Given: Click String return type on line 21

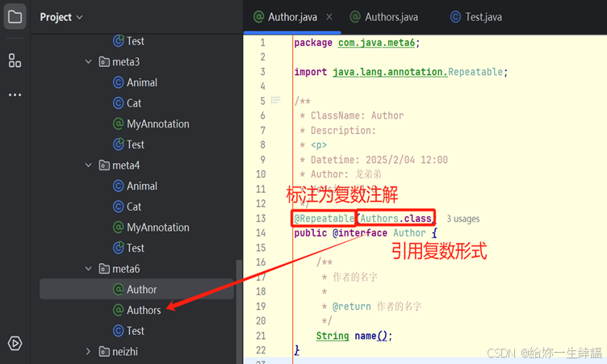Looking at the screenshot, I should 333,336.
